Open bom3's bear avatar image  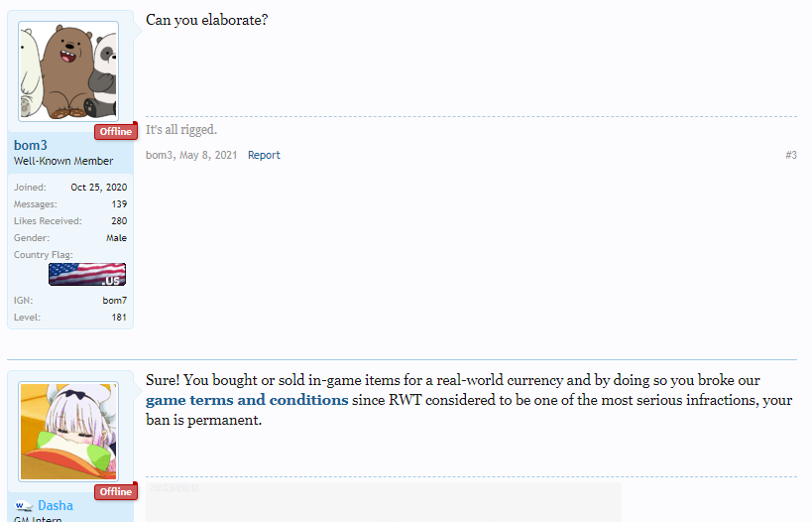(x=68, y=72)
